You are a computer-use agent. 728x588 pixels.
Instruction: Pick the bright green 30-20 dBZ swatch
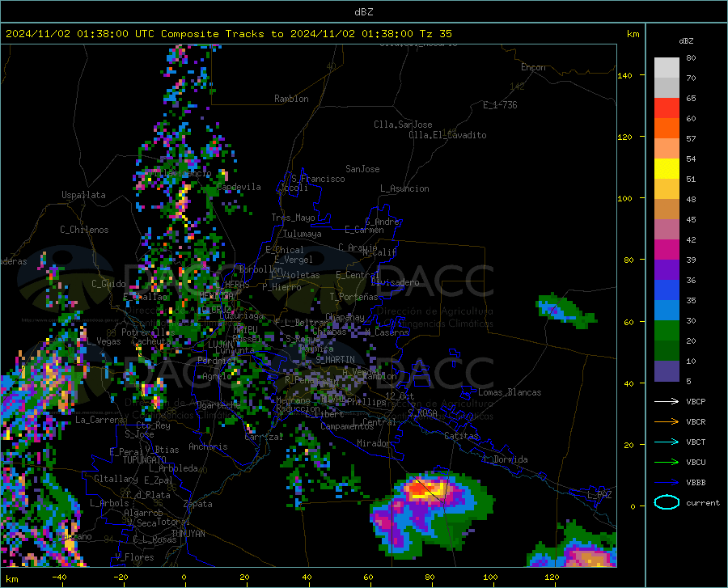[x=667, y=331]
